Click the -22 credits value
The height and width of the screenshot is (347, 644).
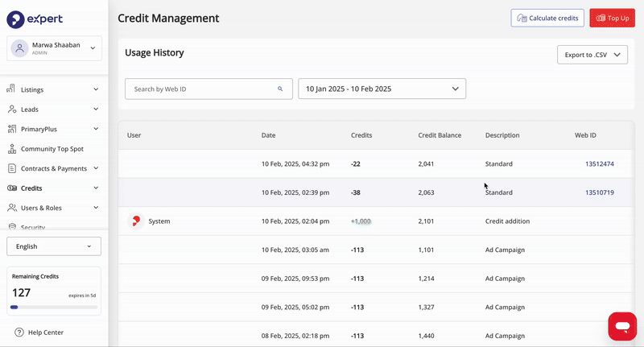tap(356, 164)
